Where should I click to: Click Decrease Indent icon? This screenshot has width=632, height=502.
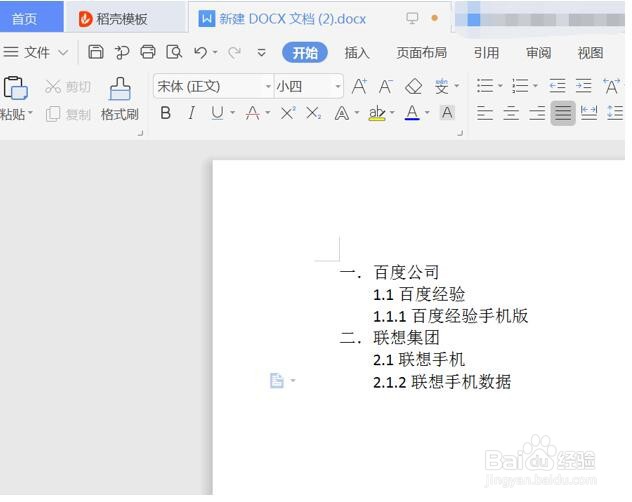[557, 85]
